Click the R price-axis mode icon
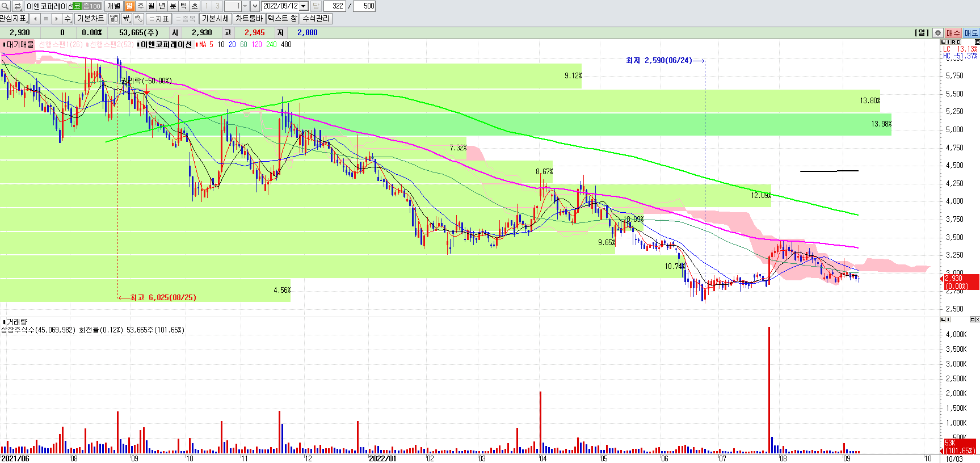 pyautogui.click(x=953, y=42)
